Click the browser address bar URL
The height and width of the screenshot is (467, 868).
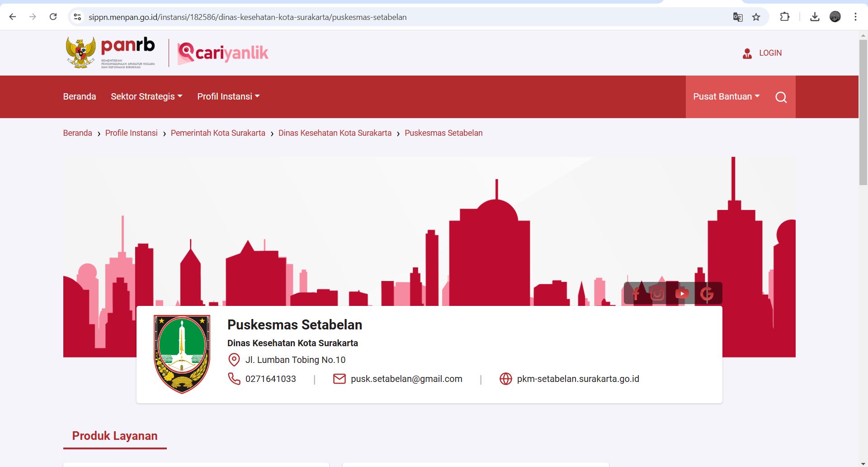(x=247, y=17)
